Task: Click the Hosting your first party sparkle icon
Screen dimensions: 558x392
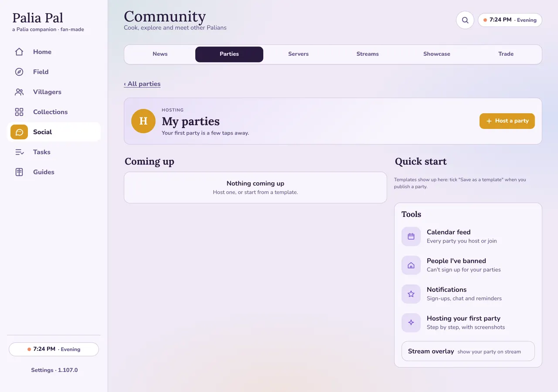Action: (411, 323)
